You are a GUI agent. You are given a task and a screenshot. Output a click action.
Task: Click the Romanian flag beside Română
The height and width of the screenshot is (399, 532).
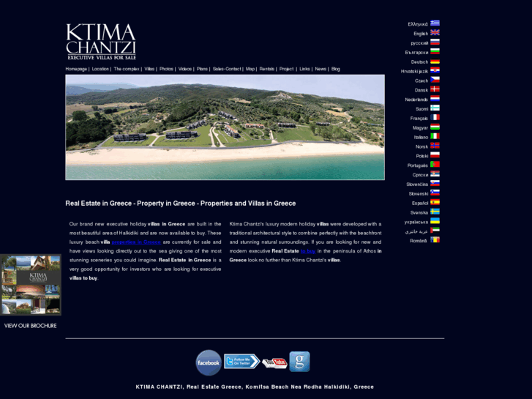(x=435, y=239)
